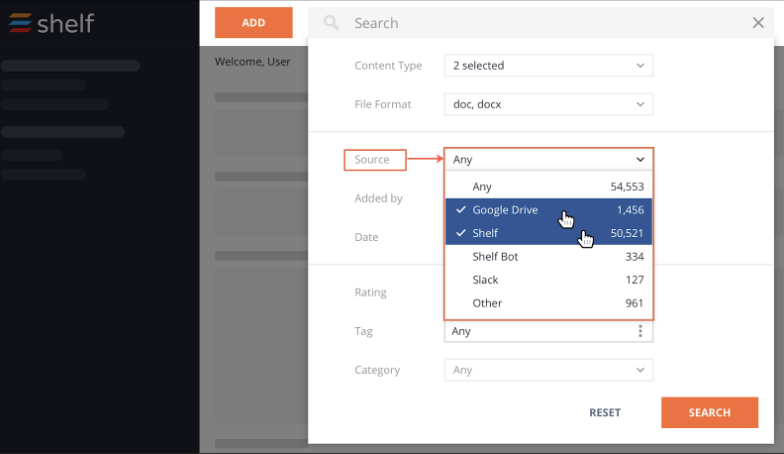The width and height of the screenshot is (784, 454).
Task: Collapse the Source dropdown
Action: coord(548,160)
